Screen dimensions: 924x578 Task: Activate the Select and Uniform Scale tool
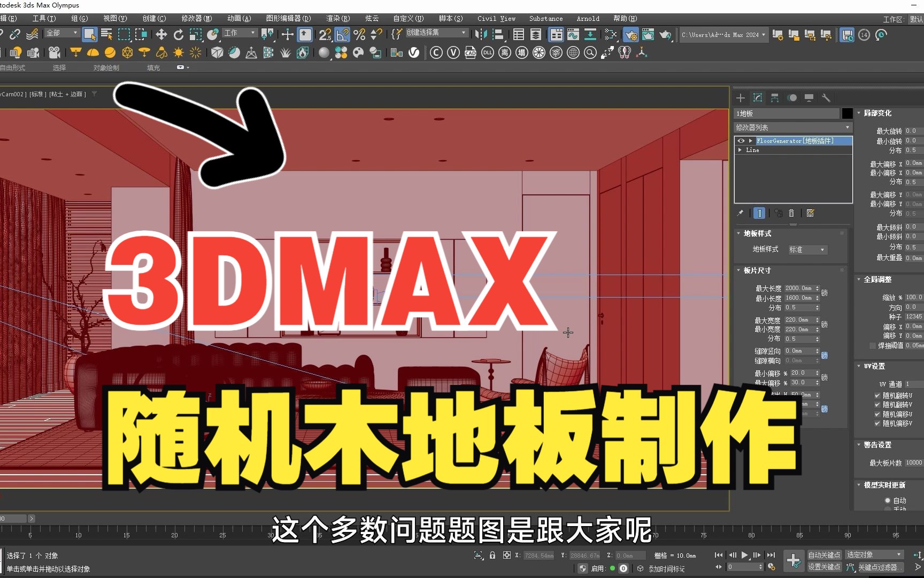tap(196, 35)
